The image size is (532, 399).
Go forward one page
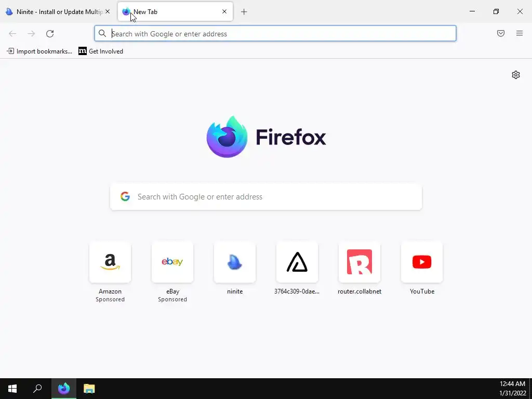[x=31, y=34]
